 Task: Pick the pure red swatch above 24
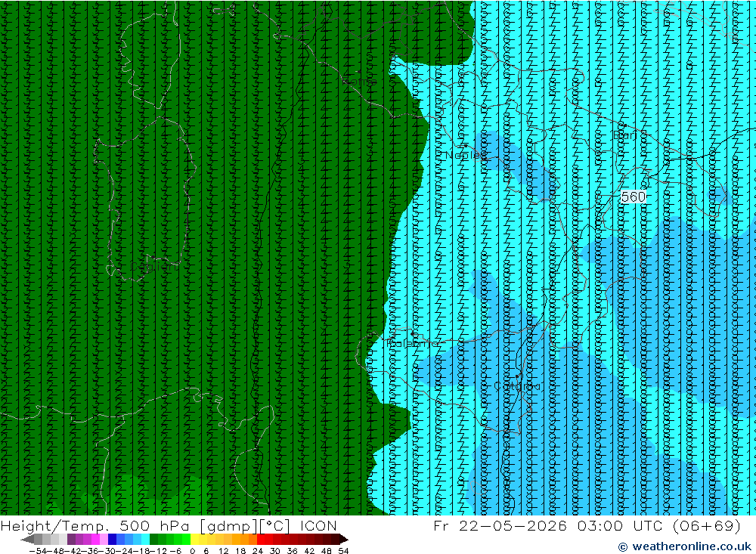pos(261,540)
